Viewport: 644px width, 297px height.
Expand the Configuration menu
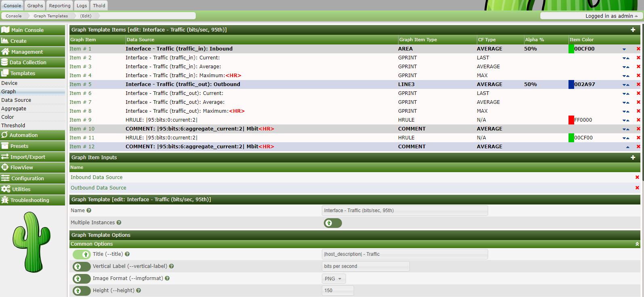pyautogui.click(x=32, y=178)
